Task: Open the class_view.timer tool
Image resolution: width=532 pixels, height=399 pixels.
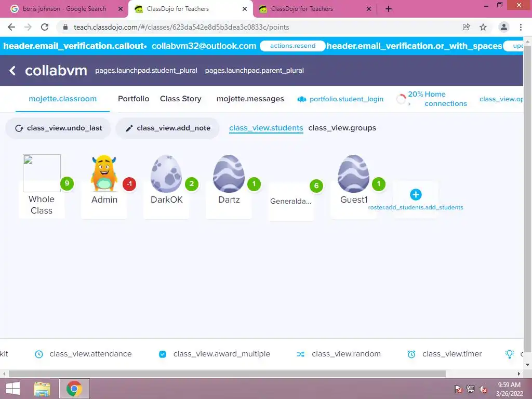Action: 445,354
